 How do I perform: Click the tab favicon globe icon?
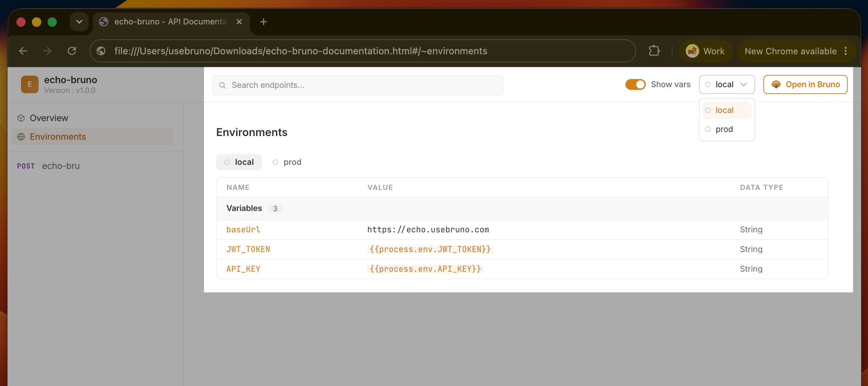pyautogui.click(x=104, y=22)
